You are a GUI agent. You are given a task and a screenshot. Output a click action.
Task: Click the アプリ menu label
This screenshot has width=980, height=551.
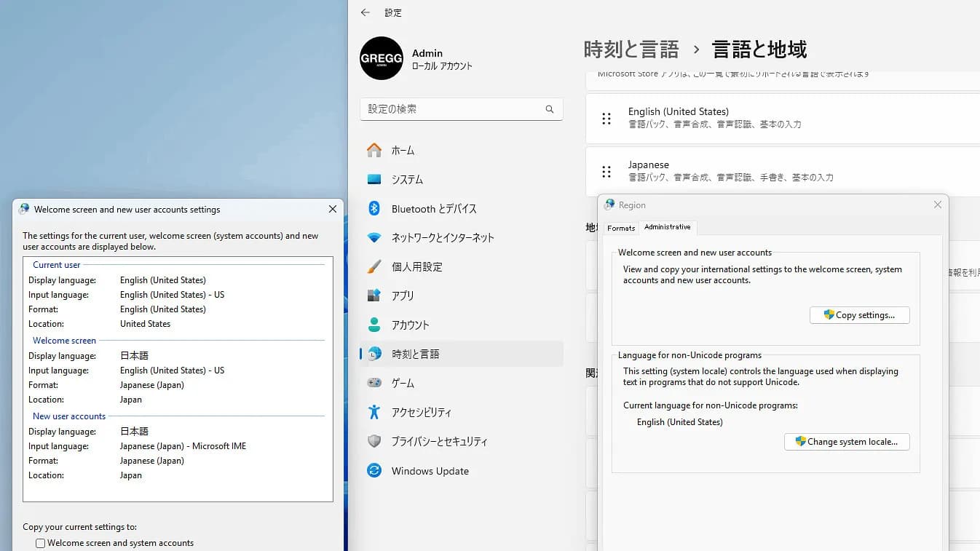click(x=403, y=296)
